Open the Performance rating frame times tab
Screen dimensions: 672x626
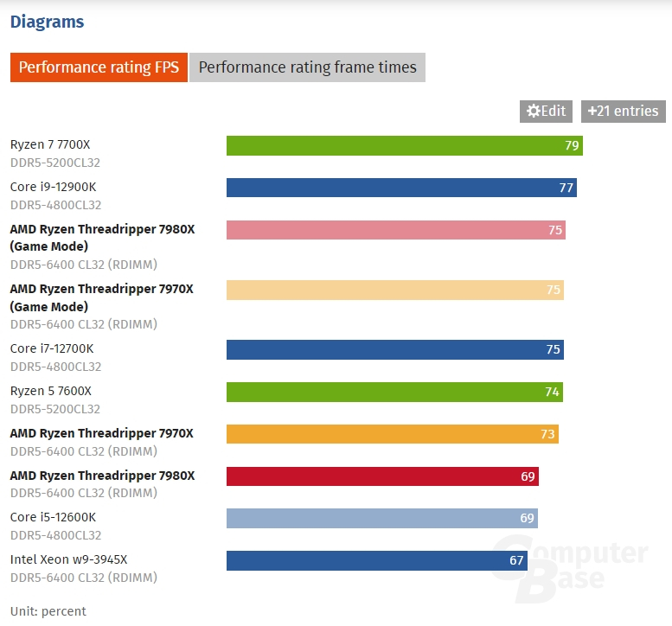307,67
